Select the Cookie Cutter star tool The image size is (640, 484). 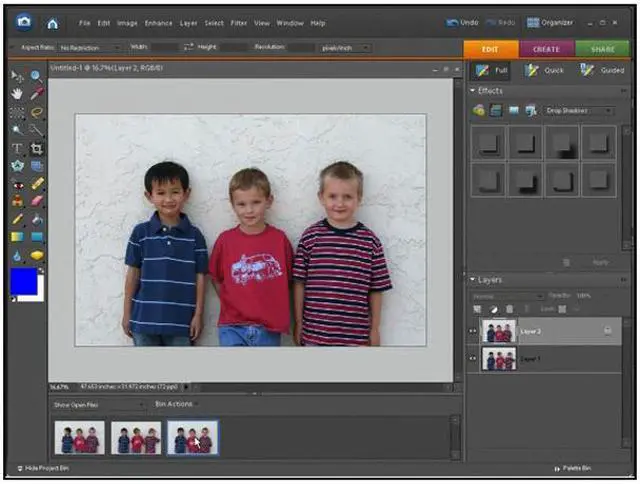pos(17,166)
